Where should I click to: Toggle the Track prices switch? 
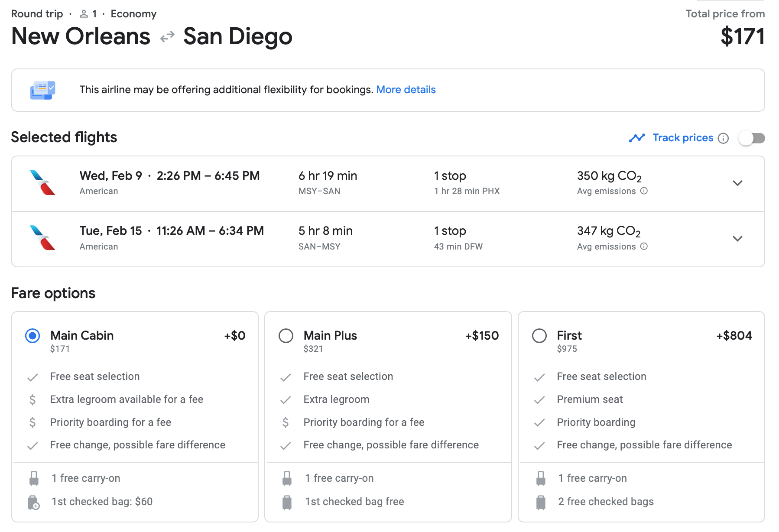coord(752,138)
